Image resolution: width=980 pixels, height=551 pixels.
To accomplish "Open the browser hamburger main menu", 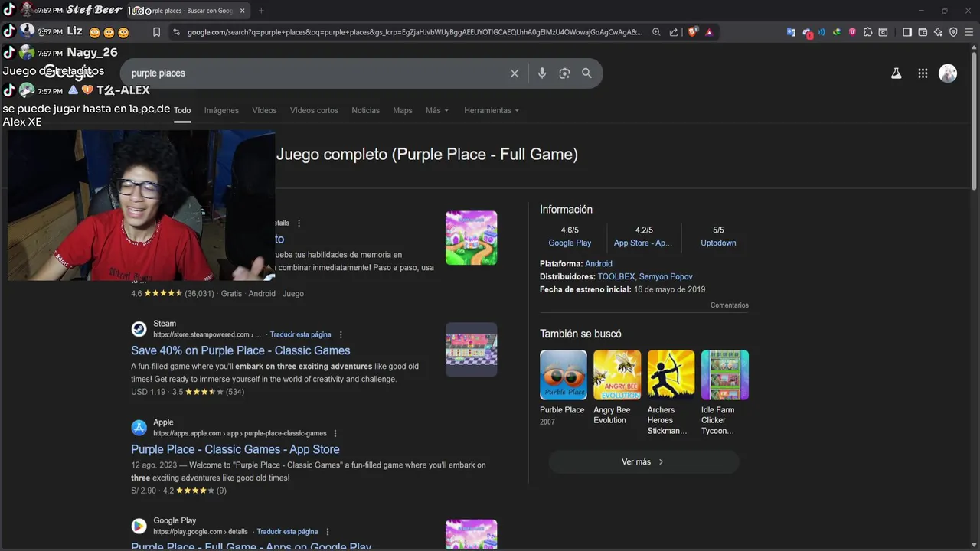I will pos(969,32).
